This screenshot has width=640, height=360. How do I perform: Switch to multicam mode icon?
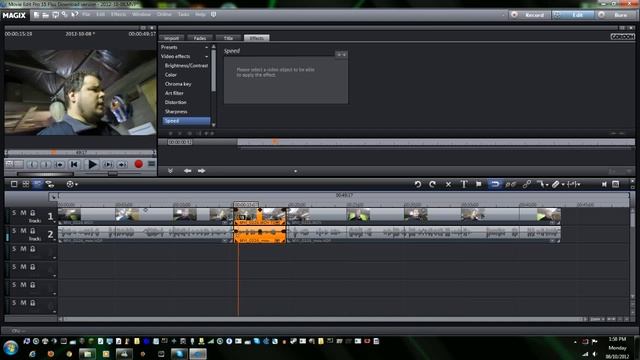[x=50, y=184]
